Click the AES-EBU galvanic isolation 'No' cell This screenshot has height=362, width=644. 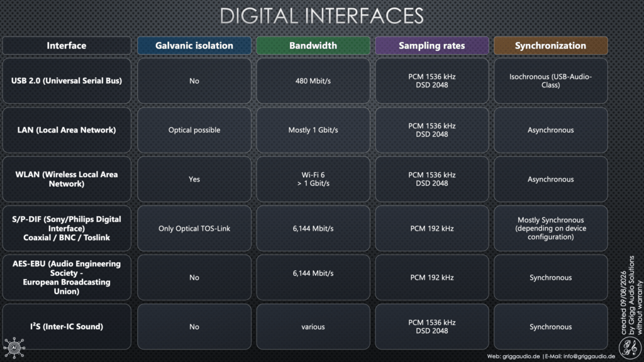(x=194, y=277)
